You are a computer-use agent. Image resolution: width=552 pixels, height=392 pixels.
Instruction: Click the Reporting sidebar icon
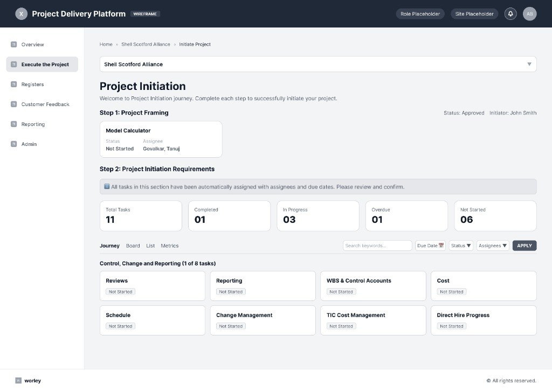click(x=13, y=124)
